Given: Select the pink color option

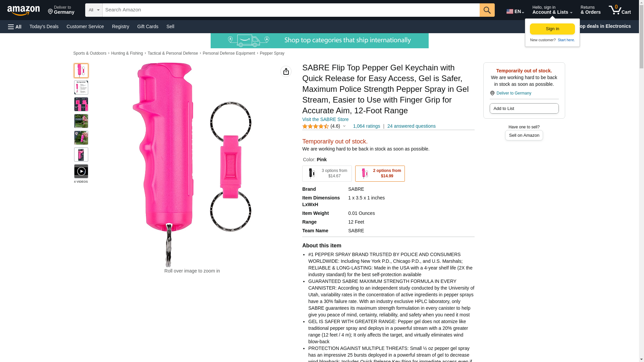Looking at the screenshot, I should click(x=380, y=174).
